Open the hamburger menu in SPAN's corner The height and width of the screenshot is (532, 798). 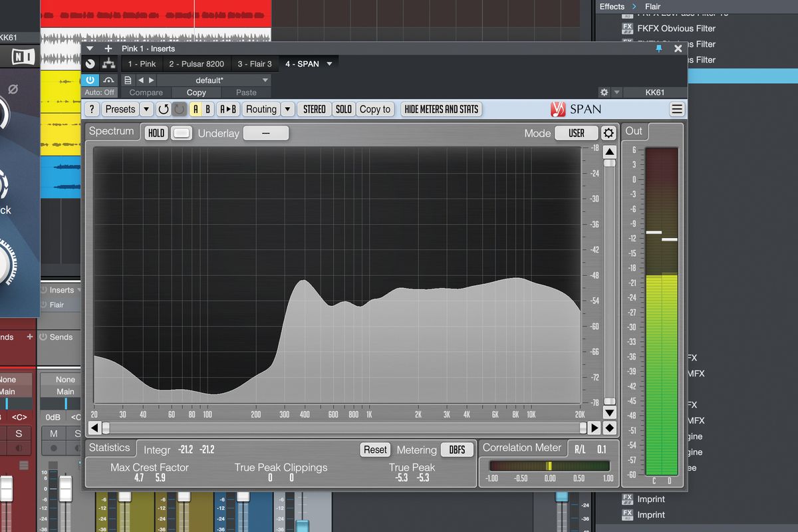pos(676,108)
